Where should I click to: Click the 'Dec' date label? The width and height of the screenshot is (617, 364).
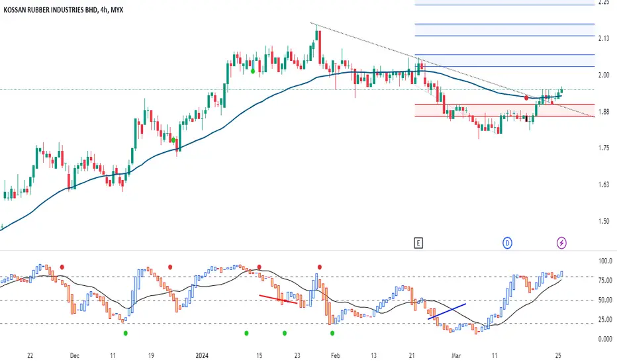click(74, 356)
